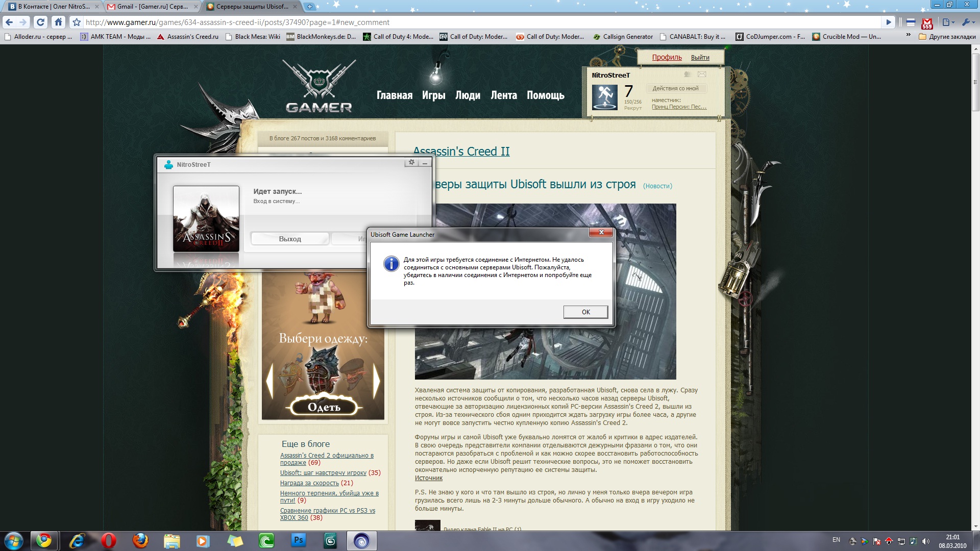
Task: Open the Black Mesa: Wiki bookmark
Action: click(253, 37)
